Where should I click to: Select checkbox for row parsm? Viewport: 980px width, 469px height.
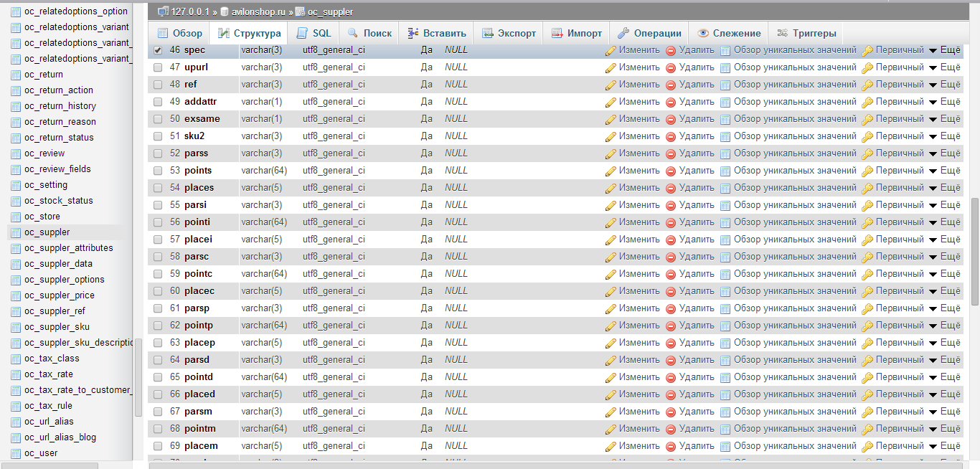(x=158, y=412)
